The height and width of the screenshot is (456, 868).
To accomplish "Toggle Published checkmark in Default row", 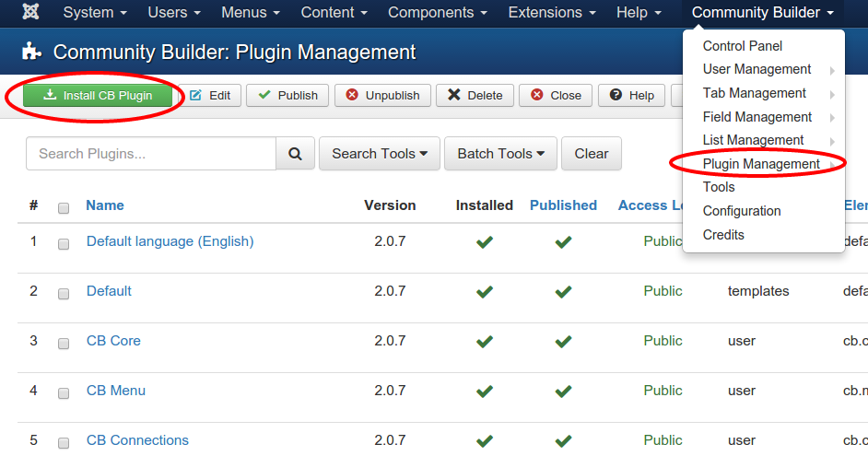I will point(564,292).
